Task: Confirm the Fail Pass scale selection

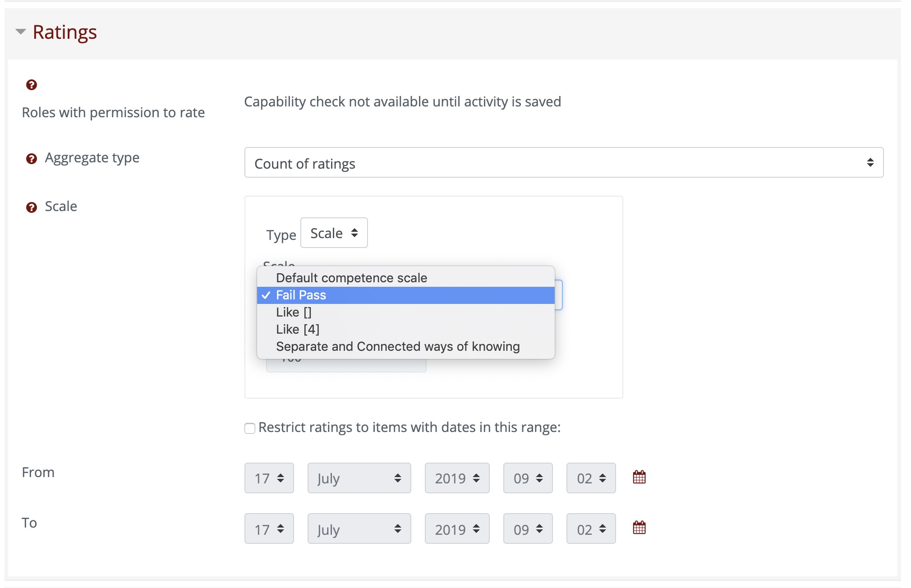Action: coord(300,294)
